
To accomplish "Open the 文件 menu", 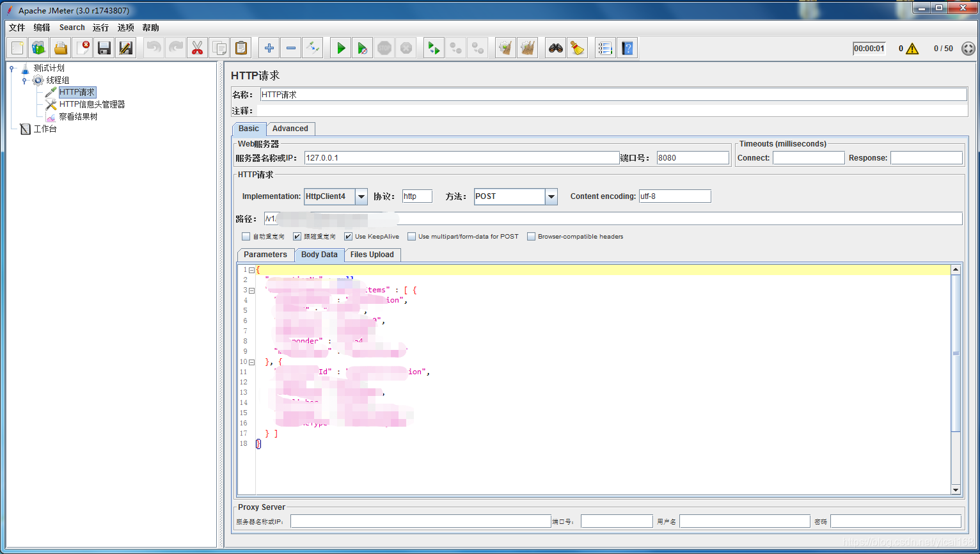I will [17, 28].
